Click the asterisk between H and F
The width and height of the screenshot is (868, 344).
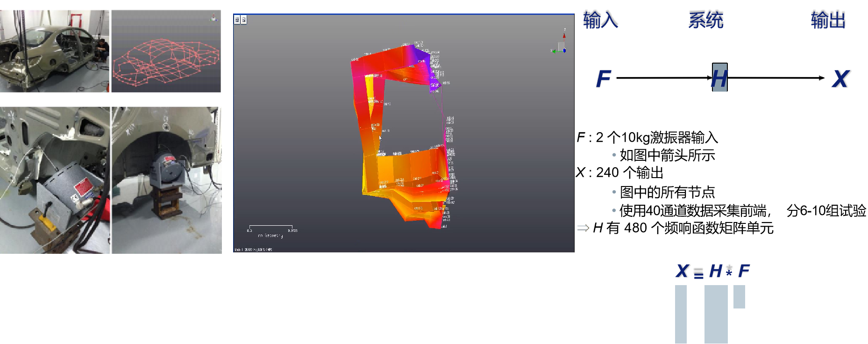(x=729, y=269)
